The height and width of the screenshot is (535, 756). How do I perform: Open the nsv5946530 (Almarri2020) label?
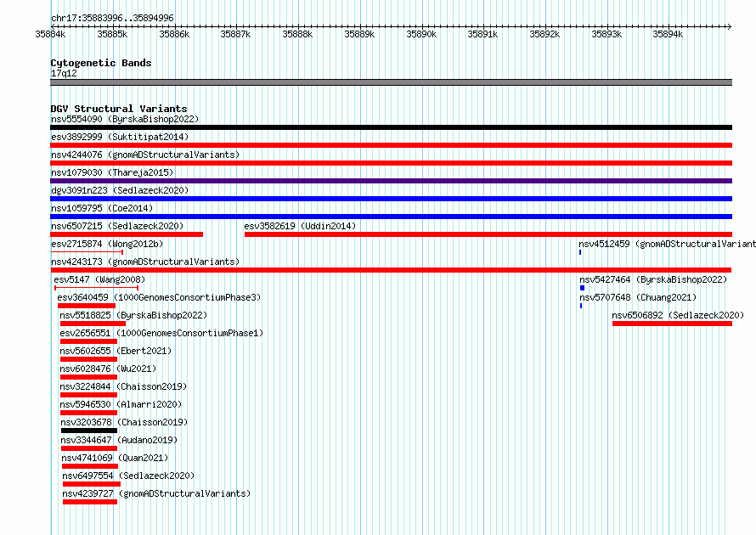click(121, 404)
